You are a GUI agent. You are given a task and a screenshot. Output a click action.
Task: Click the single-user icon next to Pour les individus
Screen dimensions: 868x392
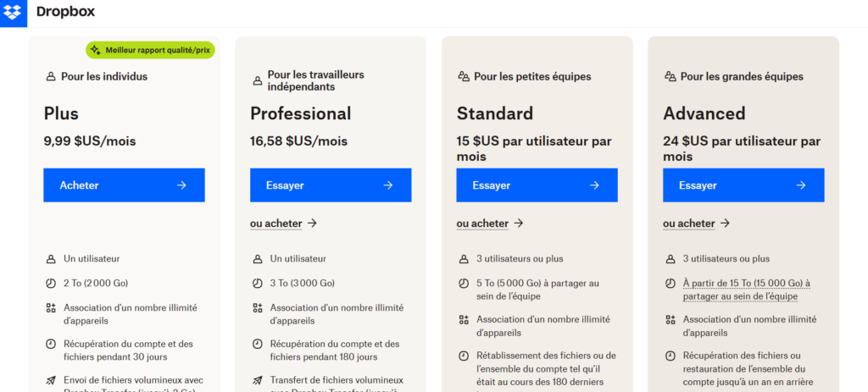(x=51, y=77)
